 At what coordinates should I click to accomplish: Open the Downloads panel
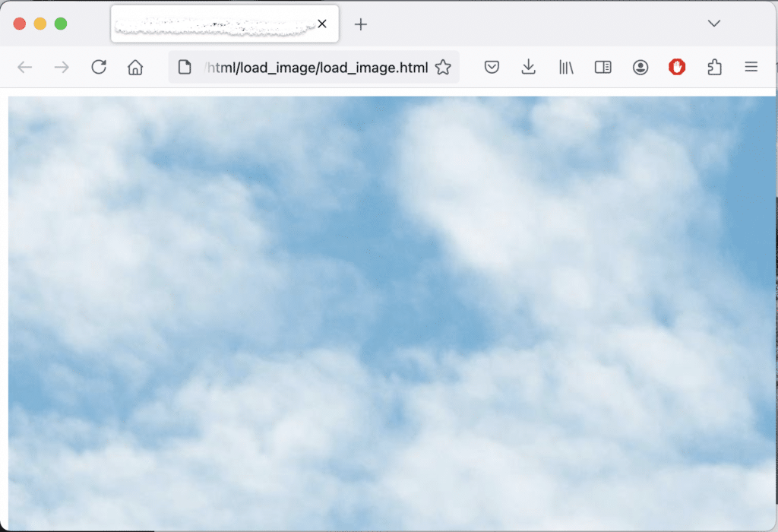click(528, 67)
